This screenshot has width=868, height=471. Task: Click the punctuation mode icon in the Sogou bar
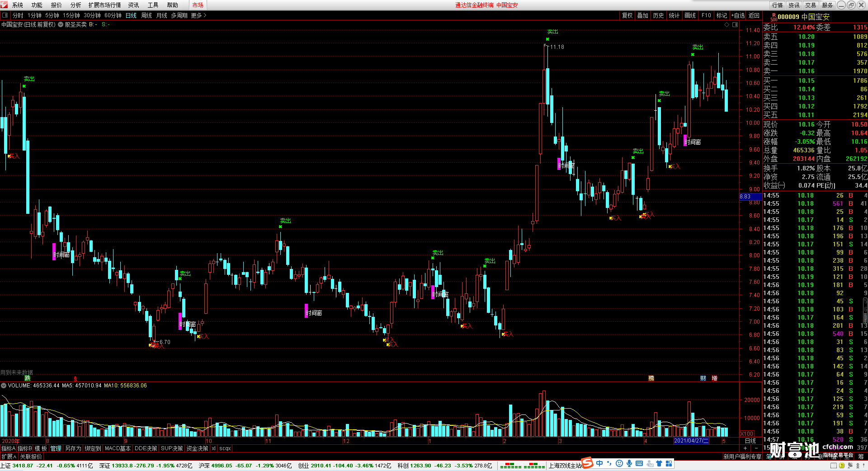[609, 463]
